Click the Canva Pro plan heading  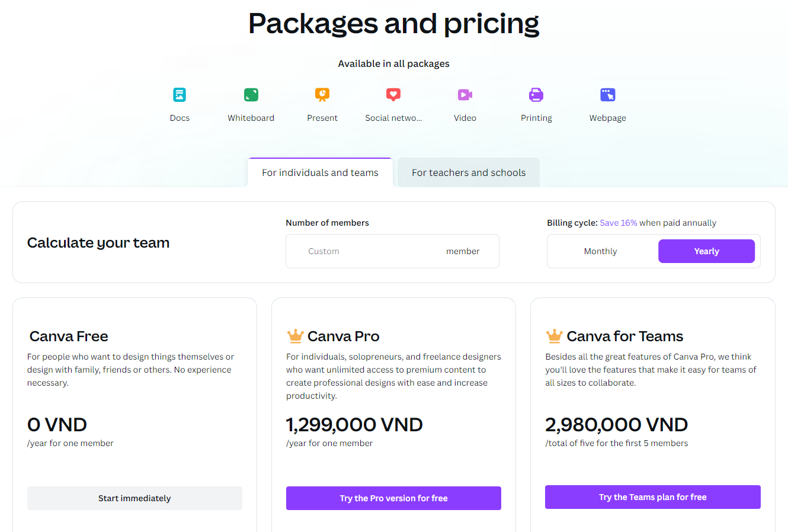[x=344, y=336]
